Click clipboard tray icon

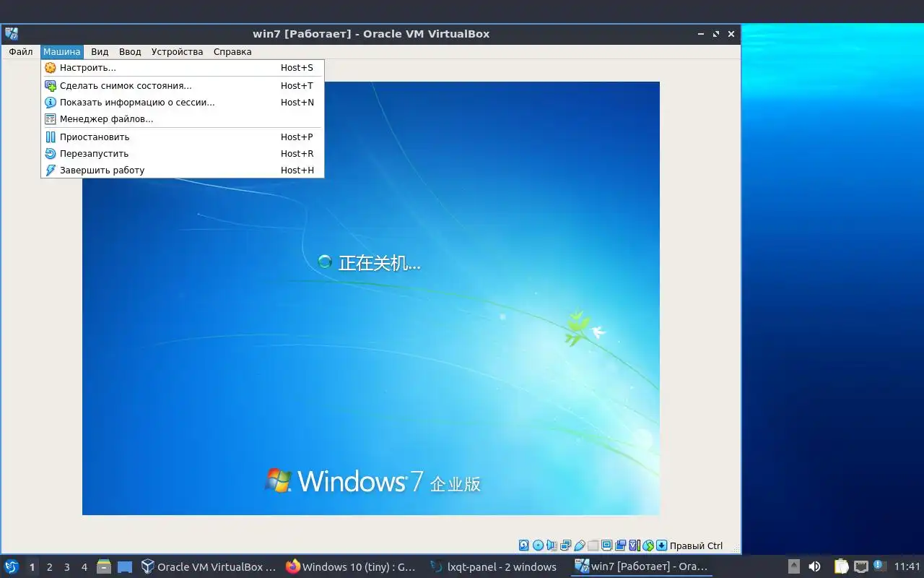pos(842,567)
